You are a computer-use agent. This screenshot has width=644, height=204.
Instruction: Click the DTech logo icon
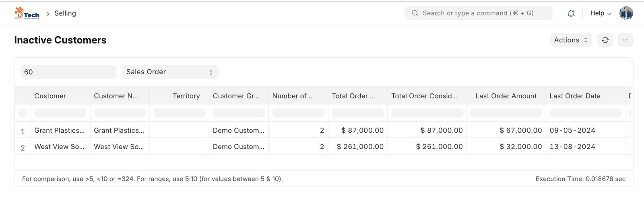pyautogui.click(x=27, y=13)
